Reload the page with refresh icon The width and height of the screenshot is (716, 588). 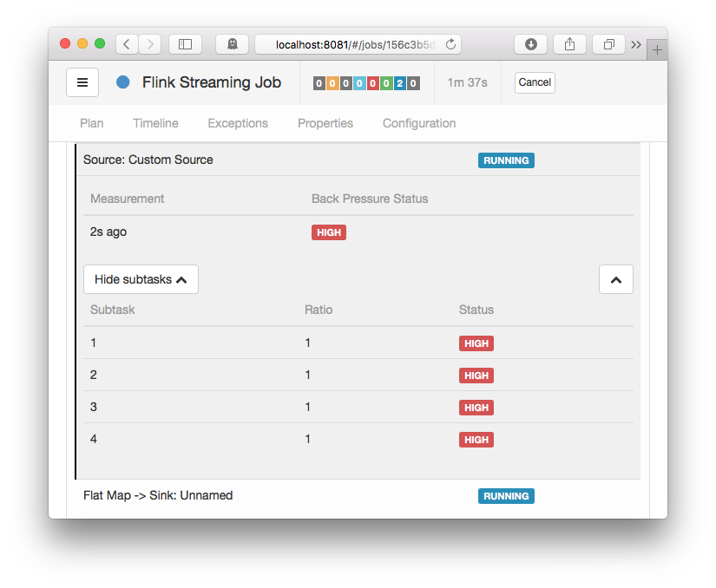[x=450, y=44]
